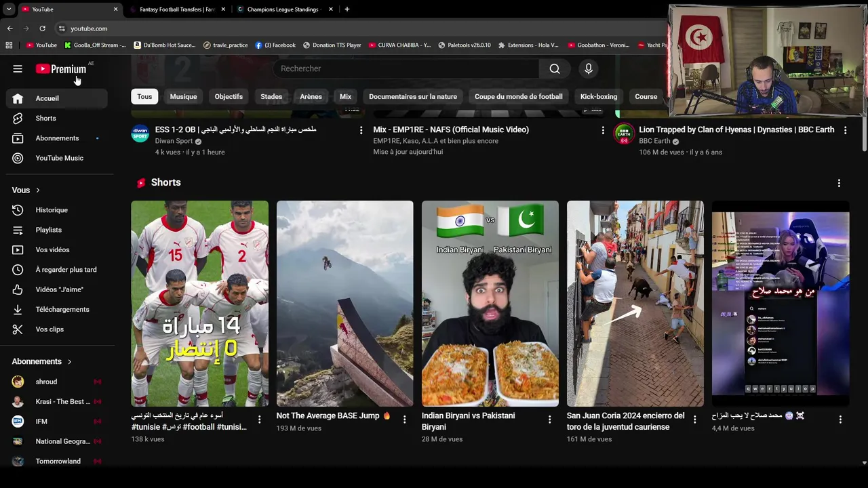Open YouTube Music in sidebar
Image resolution: width=868 pixels, height=488 pixels.
pyautogui.click(x=58, y=158)
